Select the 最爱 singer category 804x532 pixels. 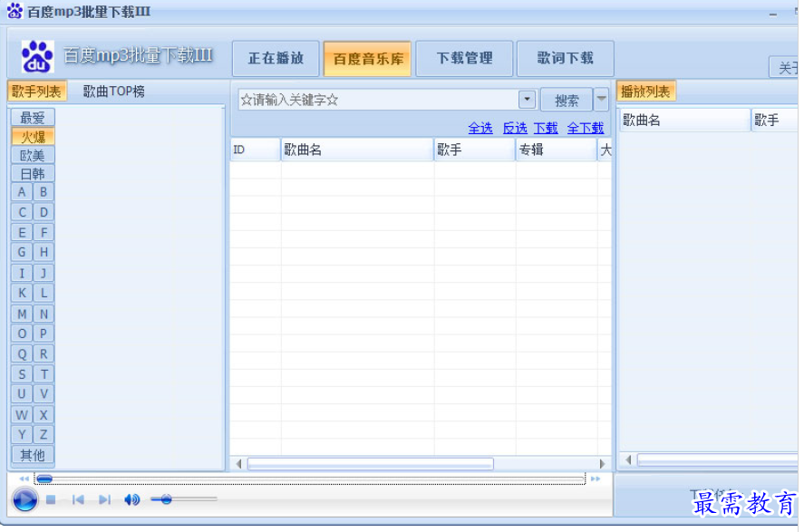pos(33,118)
